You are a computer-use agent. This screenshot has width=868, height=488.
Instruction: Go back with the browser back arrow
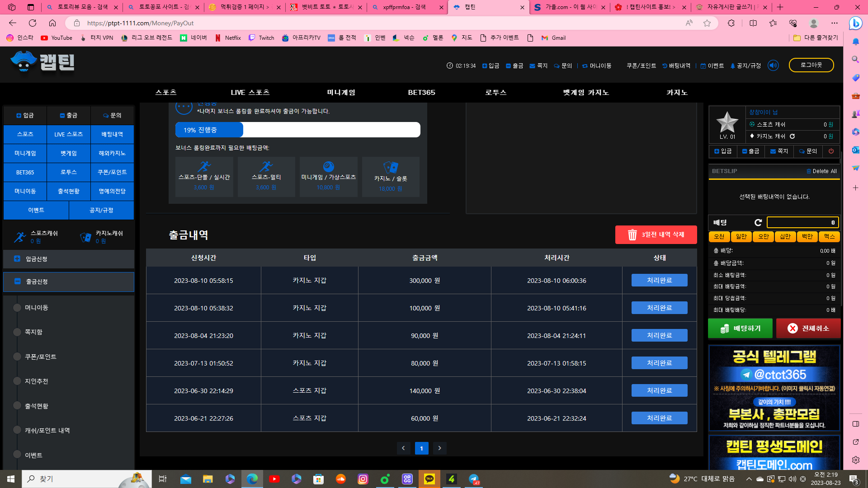pyautogui.click(x=13, y=23)
